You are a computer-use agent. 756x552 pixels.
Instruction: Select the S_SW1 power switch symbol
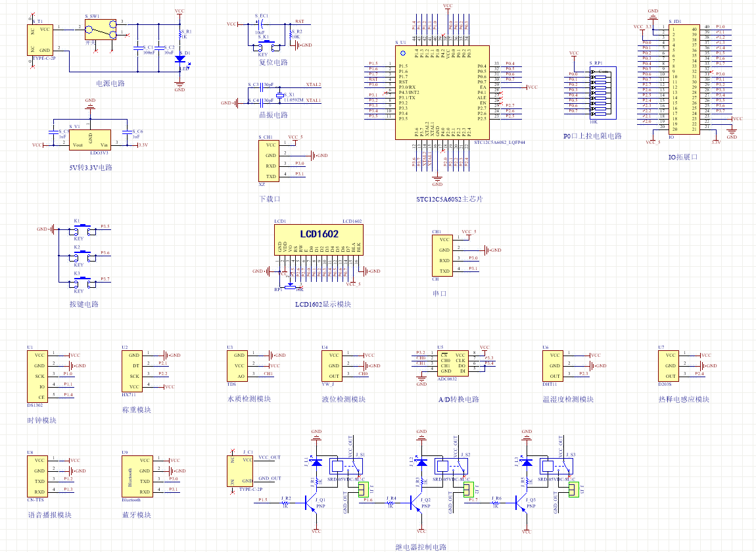(101, 30)
